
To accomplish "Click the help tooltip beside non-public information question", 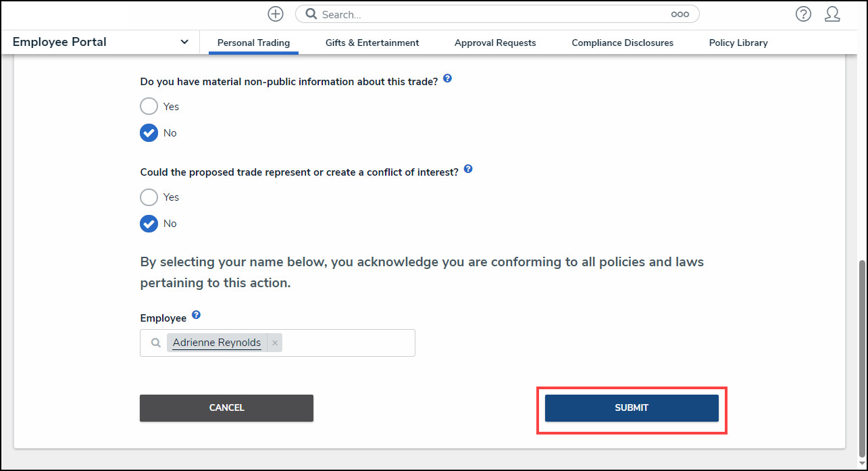I will (447, 78).
